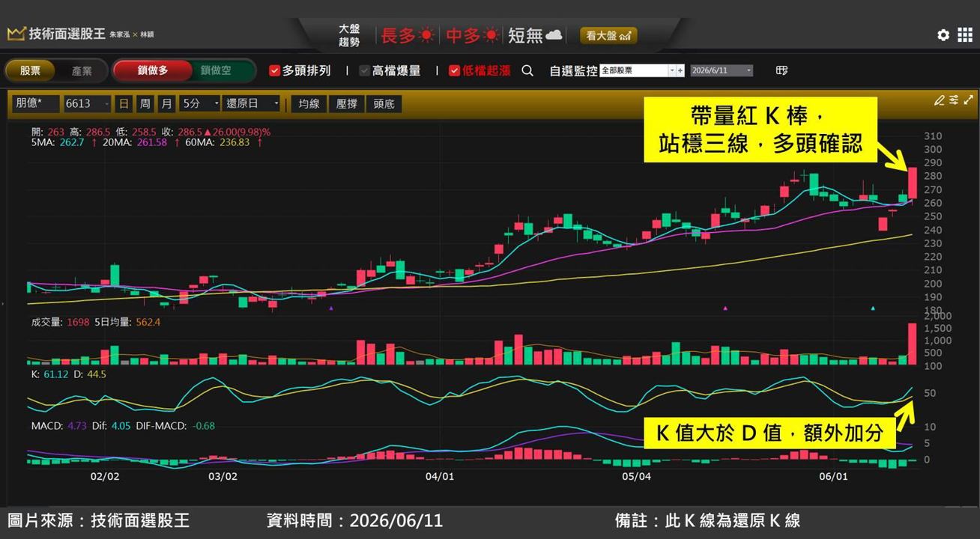Open the grid apps menu icon
Image resolution: width=980 pixels, height=539 pixels.
tap(965, 35)
